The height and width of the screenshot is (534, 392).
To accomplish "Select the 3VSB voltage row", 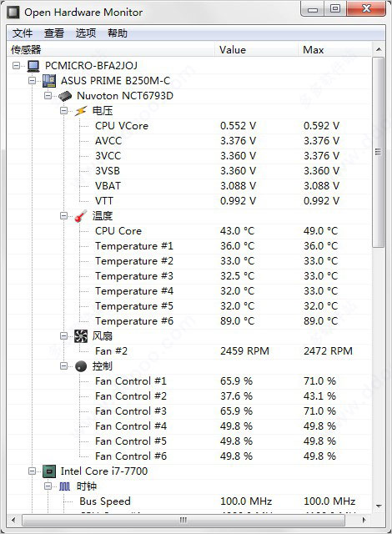I will tap(189, 171).
